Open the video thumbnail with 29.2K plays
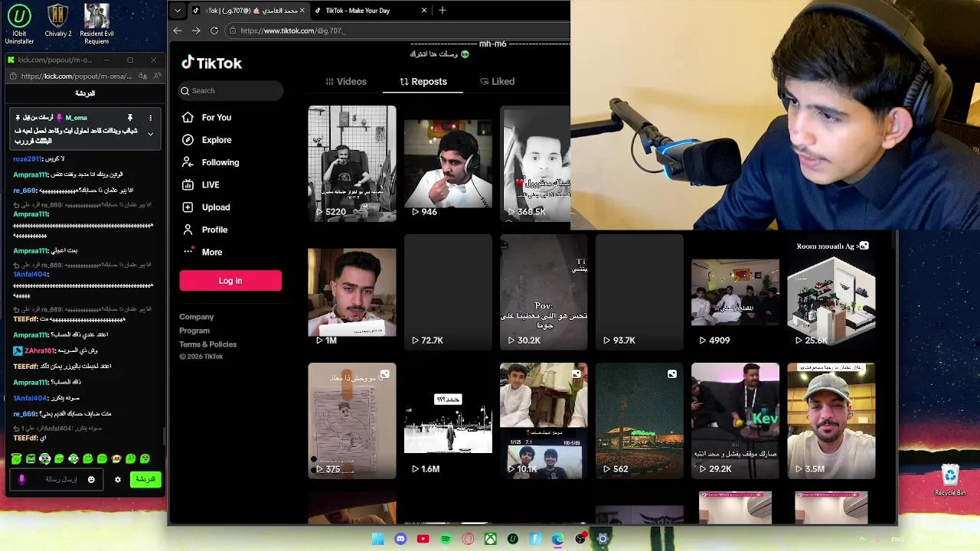This screenshot has width=980, height=551. [735, 421]
